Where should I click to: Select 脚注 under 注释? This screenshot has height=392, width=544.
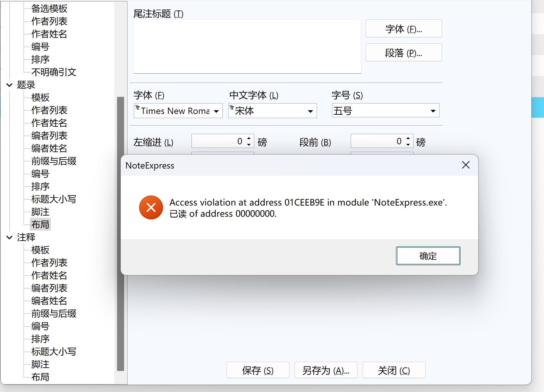pos(40,364)
